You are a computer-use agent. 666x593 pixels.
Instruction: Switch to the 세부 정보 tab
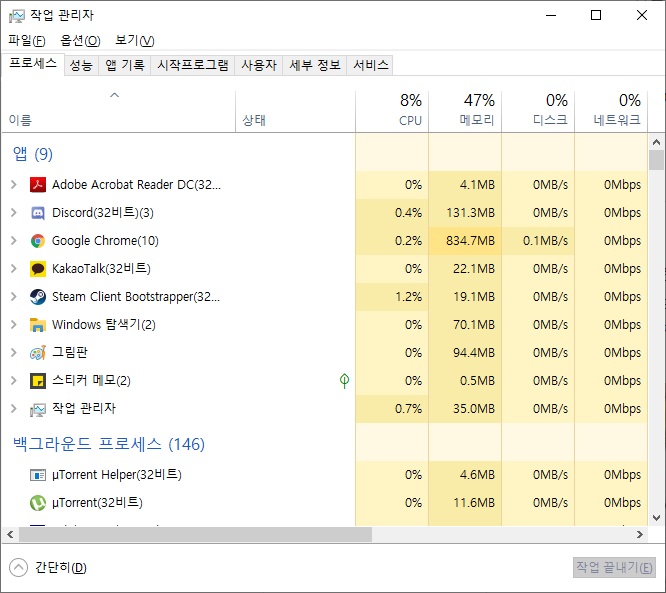click(x=315, y=65)
